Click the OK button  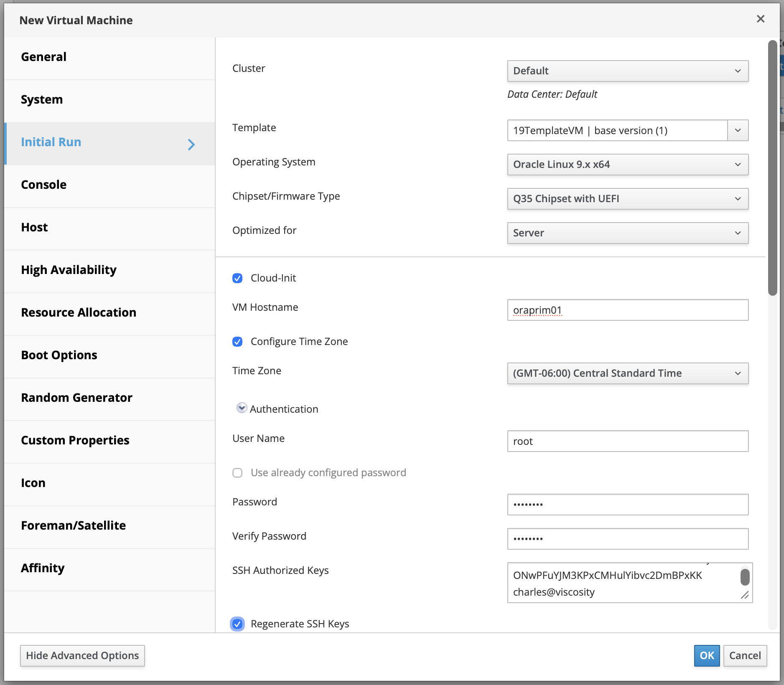[707, 656]
